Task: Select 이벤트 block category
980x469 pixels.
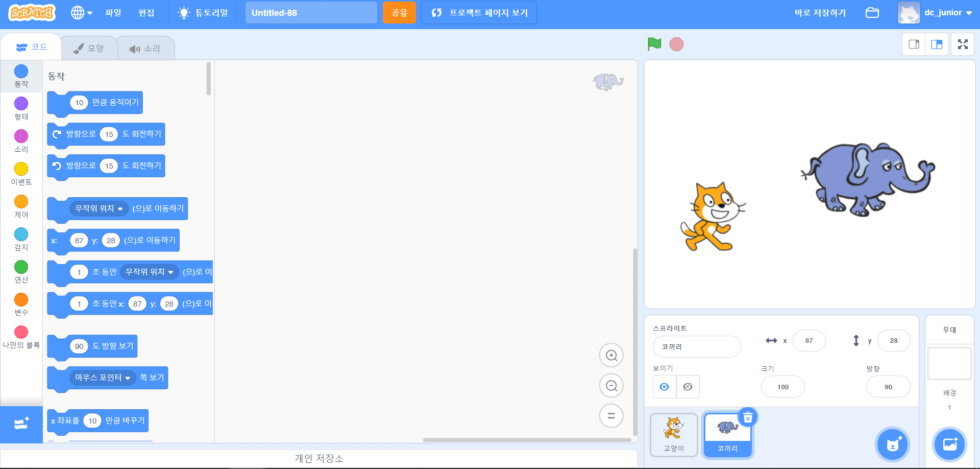Action: point(21,174)
